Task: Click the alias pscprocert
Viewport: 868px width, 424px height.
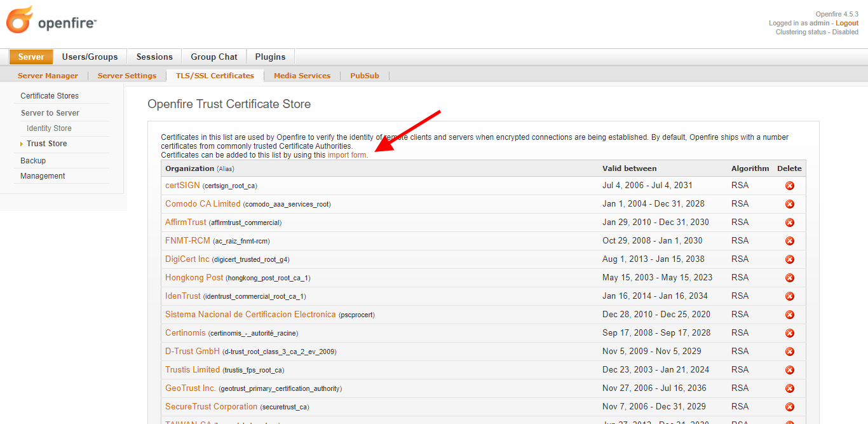Action: click(357, 315)
